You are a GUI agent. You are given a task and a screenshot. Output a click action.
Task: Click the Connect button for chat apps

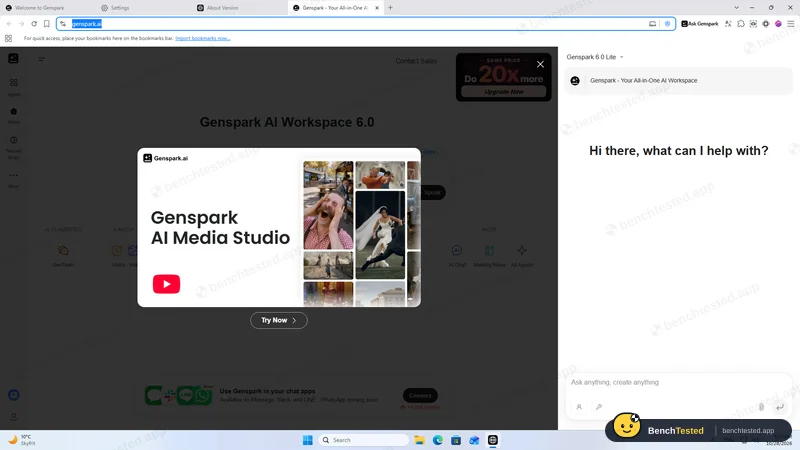point(420,395)
